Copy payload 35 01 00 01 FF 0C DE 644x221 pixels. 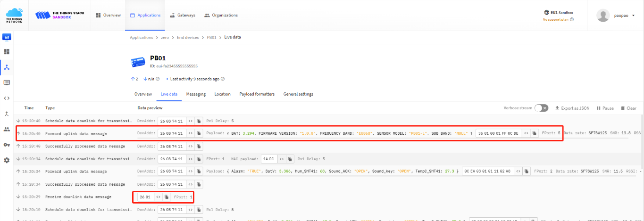click(534, 133)
